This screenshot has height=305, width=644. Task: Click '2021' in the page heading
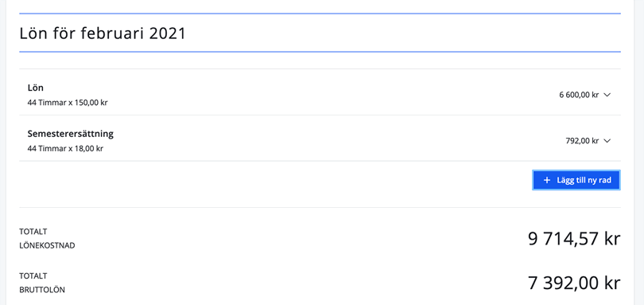coord(168,33)
